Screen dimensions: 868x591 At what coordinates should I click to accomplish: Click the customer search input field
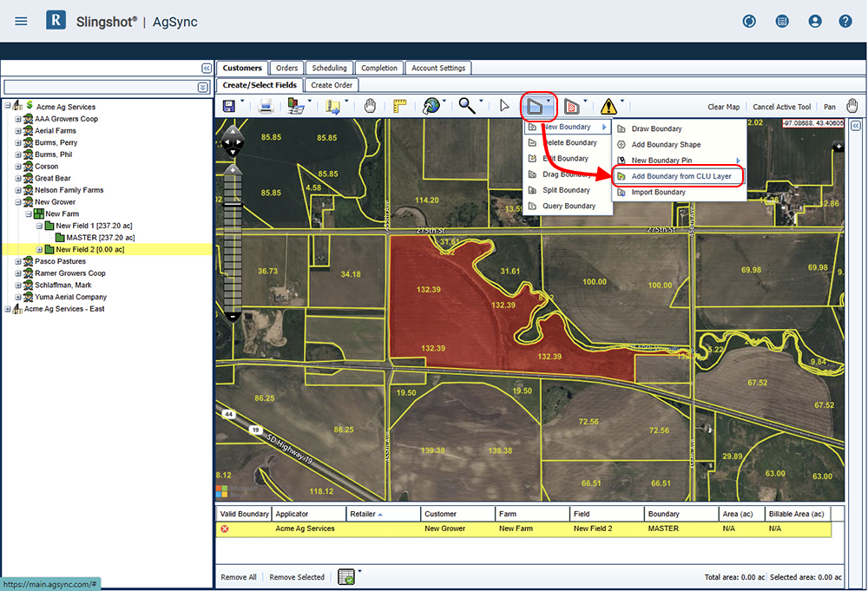point(100,88)
